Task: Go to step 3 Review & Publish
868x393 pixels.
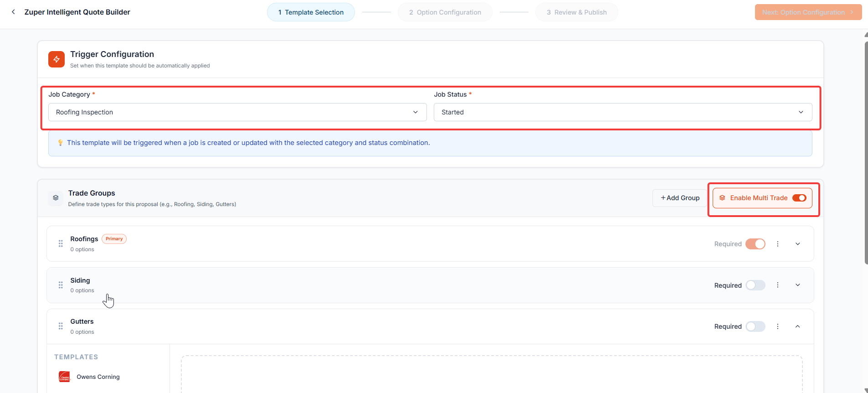Action: coord(577,12)
